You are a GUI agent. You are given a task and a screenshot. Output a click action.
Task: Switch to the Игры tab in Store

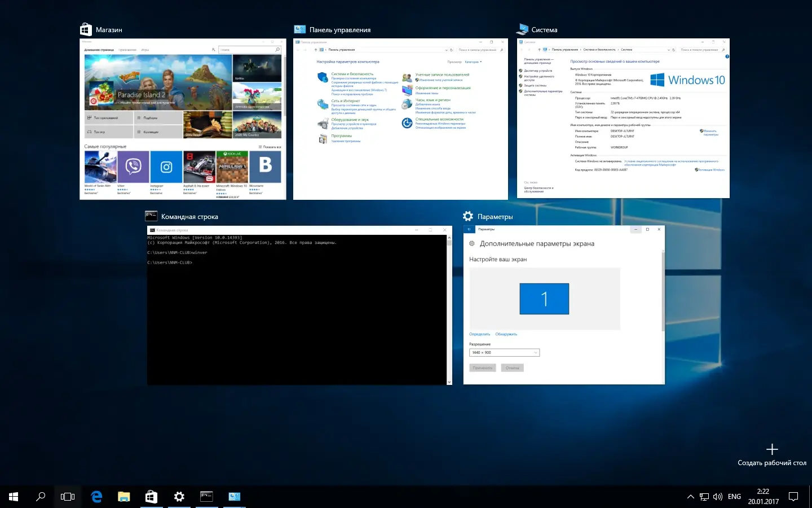pos(145,50)
